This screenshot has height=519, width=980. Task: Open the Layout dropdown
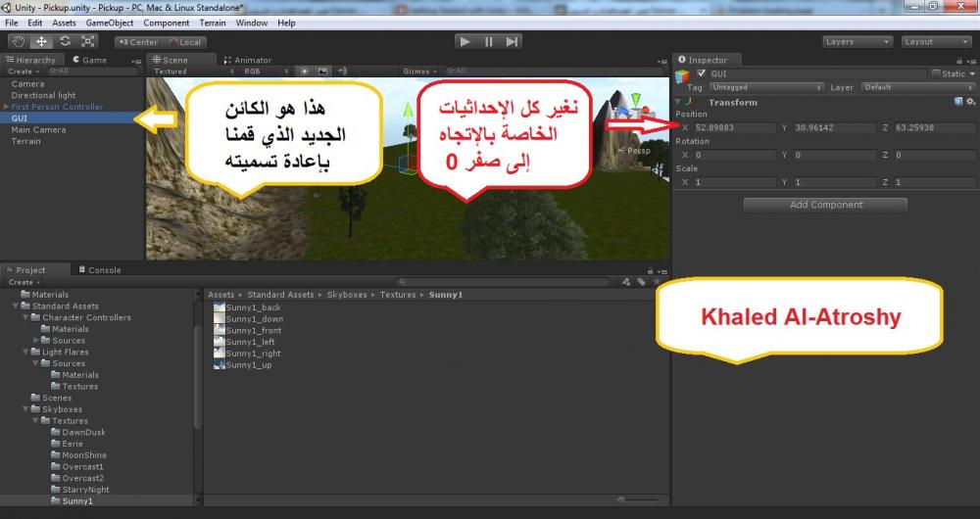point(936,42)
